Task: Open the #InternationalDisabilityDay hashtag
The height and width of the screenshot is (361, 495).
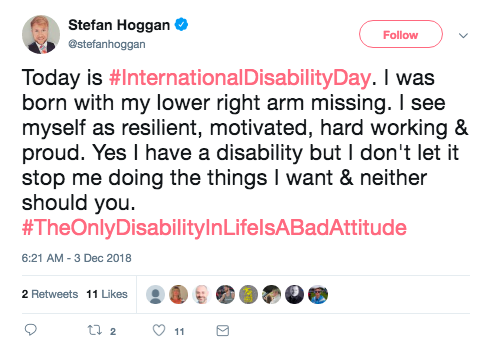Action: (240, 78)
